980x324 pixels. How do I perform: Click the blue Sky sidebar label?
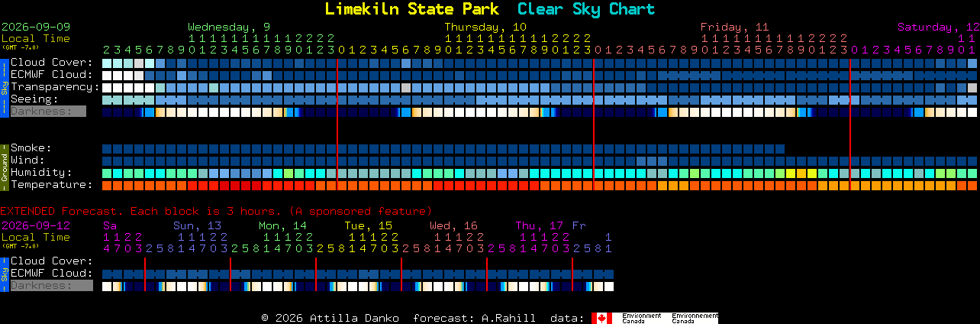click(x=4, y=87)
